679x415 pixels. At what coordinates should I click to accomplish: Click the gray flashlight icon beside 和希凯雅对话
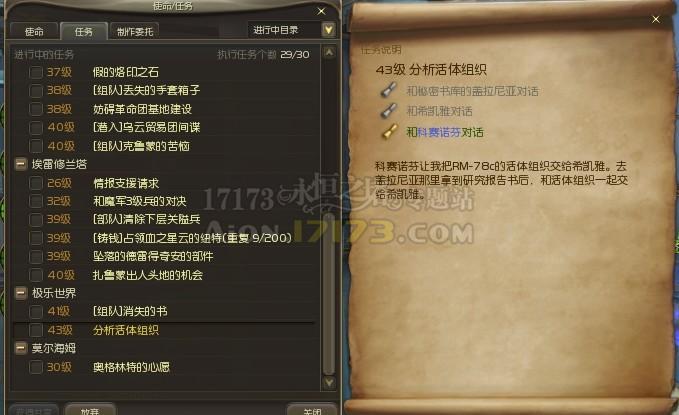(x=389, y=110)
